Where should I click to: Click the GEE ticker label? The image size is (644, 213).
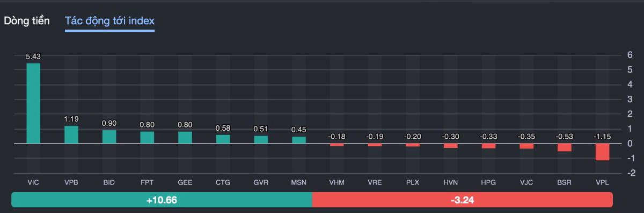[185, 183]
